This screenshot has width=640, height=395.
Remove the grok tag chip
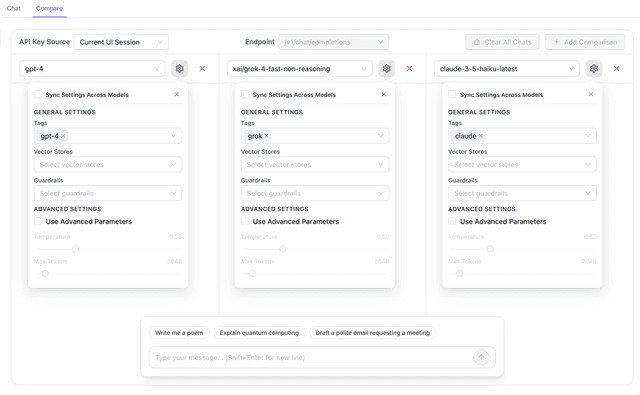point(267,136)
